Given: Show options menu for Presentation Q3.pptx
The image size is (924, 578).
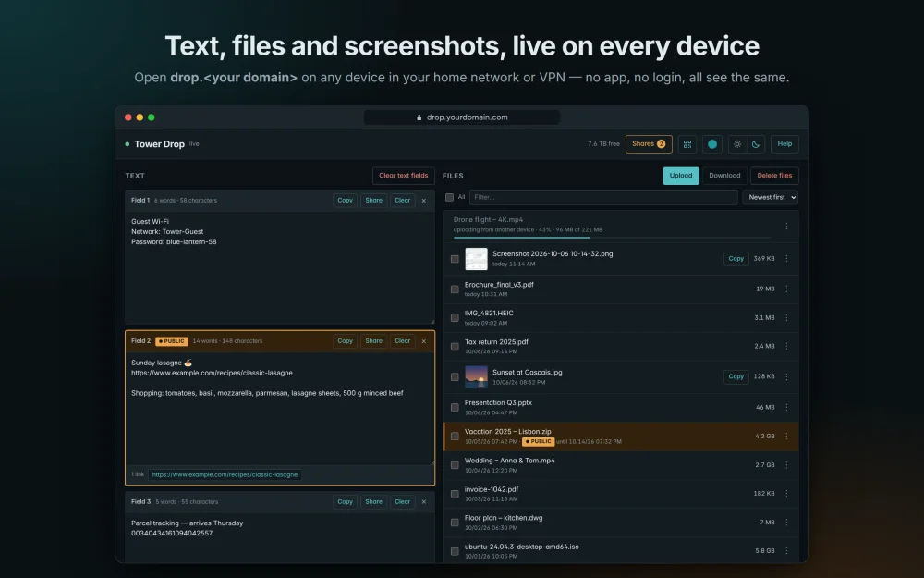Looking at the screenshot, I should click(x=786, y=407).
